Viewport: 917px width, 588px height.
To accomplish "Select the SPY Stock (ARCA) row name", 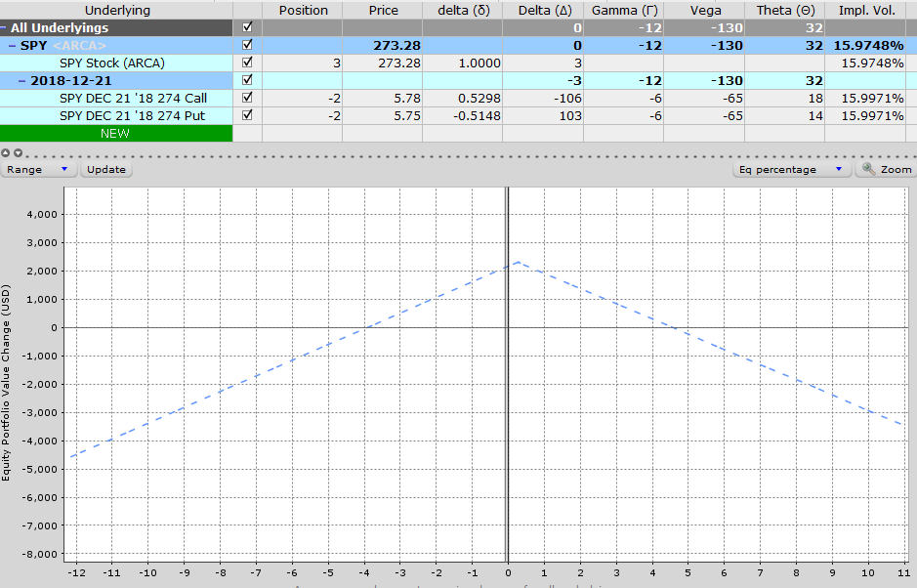I will coord(111,63).
